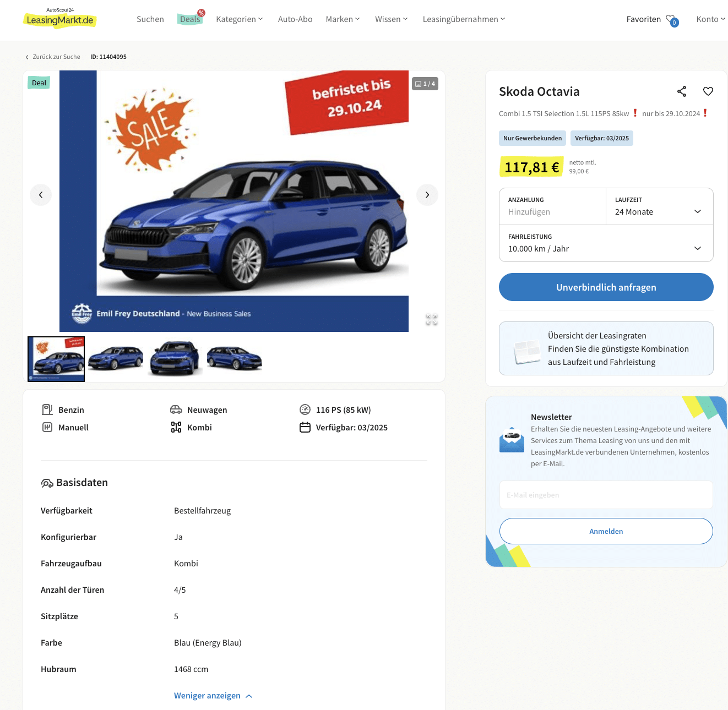728x710 pixels.
Task: Add Skoda Octavia to favorites with heart icon
Action: coord(708,91)
